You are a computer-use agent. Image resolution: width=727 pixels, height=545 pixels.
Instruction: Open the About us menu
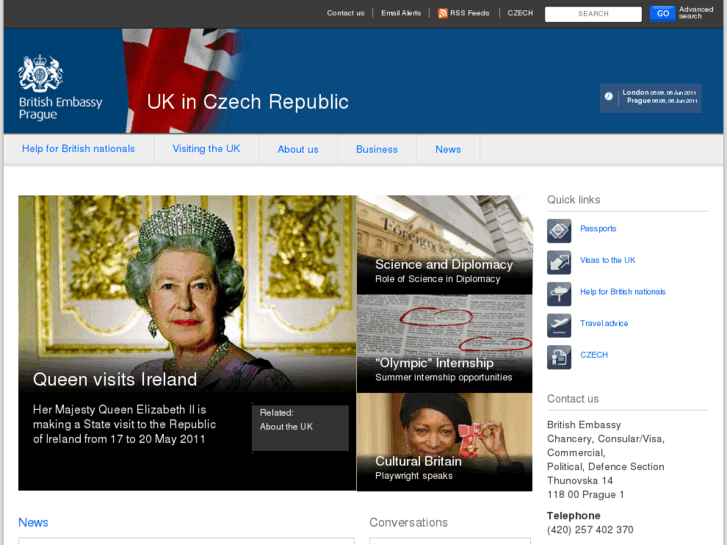coord(298,149)
